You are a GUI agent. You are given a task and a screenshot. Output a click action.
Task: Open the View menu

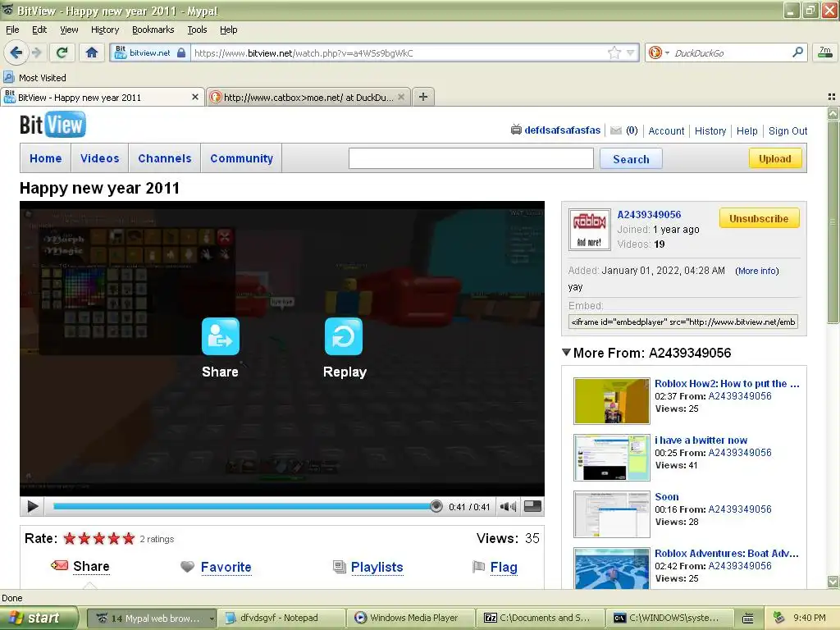point(69,30)
